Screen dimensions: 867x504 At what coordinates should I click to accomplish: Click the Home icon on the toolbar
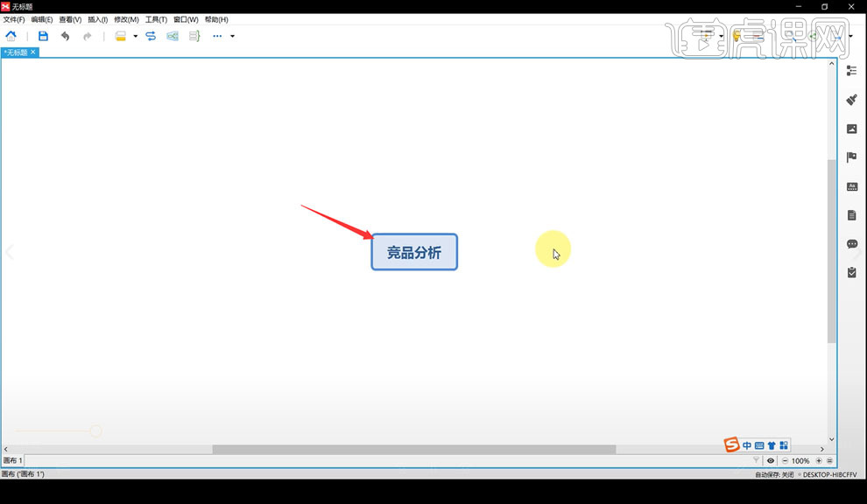click(11, 36)
